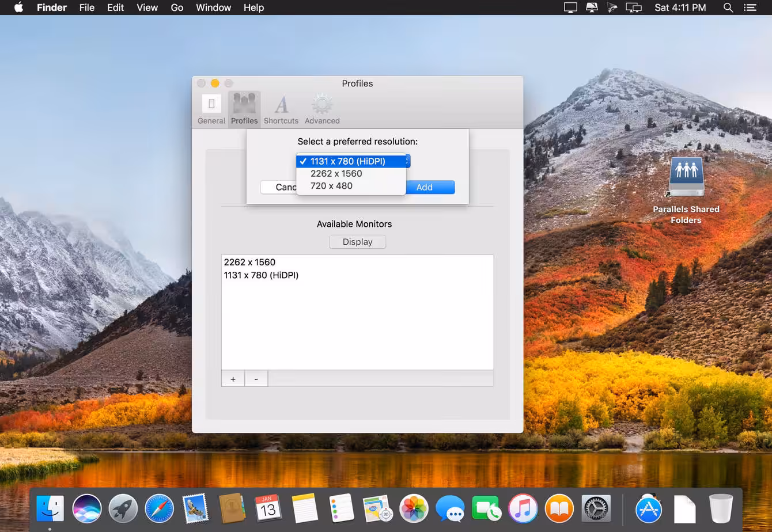Open the Apple menu
Image resolution: width=772 pixels, height=532 pixels.
tap(18, 7)
